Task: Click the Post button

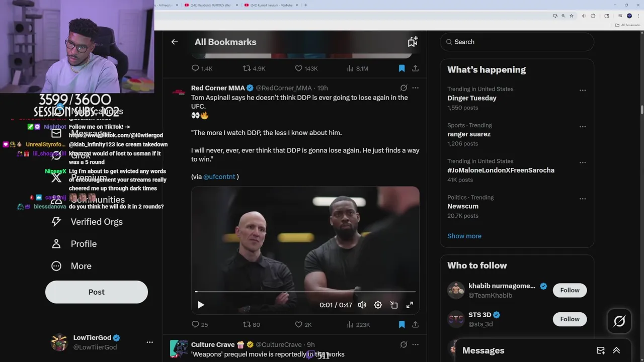Action: pos(97,292)
